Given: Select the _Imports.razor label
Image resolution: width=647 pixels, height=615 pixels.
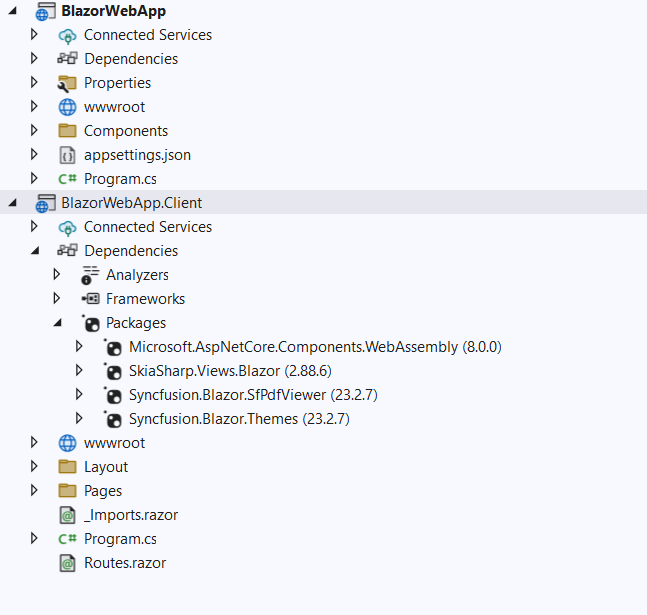Looking at the screenshot, I should tap(131, 515).
